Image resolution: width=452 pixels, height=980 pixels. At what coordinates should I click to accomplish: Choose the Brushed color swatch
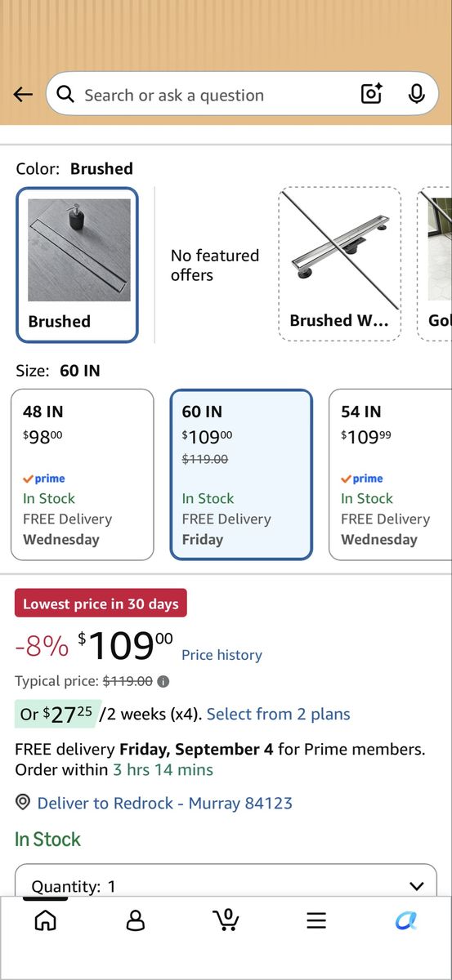(x=78, y=265)
